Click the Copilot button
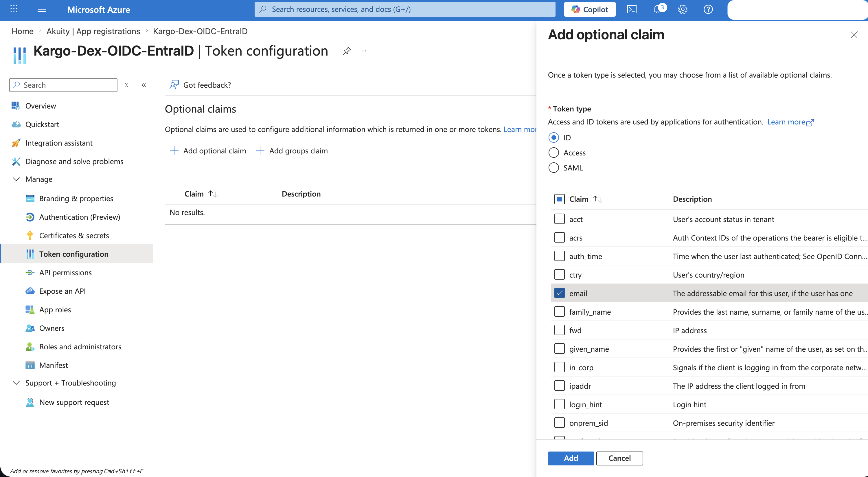868x477 pixels. [590, 10]
